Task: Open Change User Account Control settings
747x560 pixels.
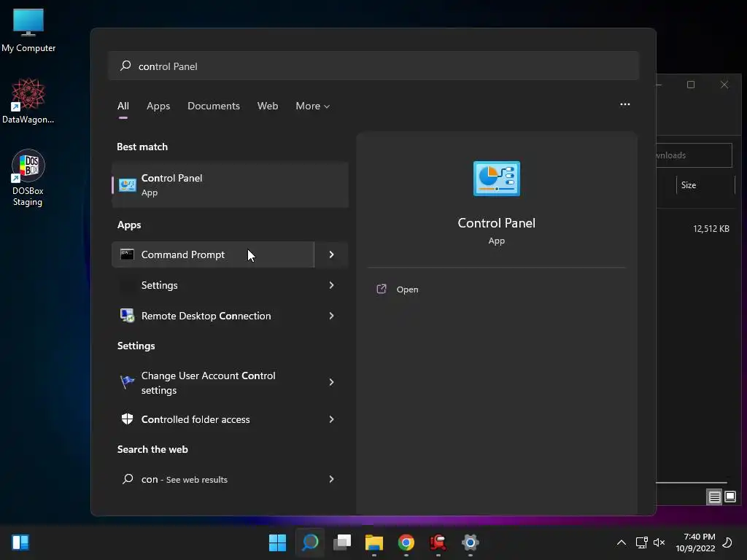Action: pos(213,382)
